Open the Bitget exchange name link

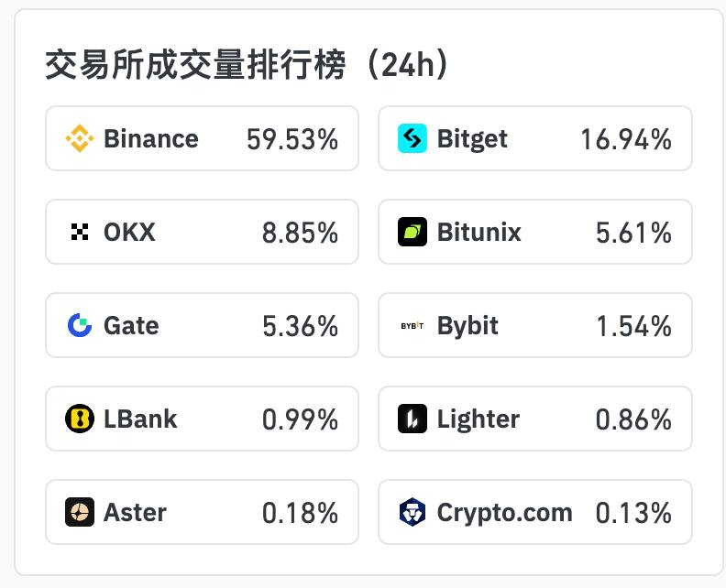coord(472,139)
